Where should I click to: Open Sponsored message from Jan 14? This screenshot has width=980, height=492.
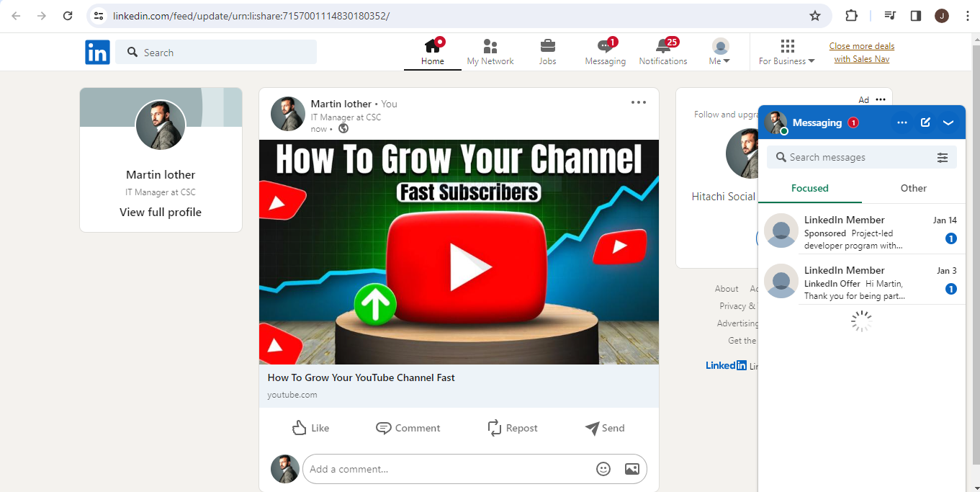(862, 232)
